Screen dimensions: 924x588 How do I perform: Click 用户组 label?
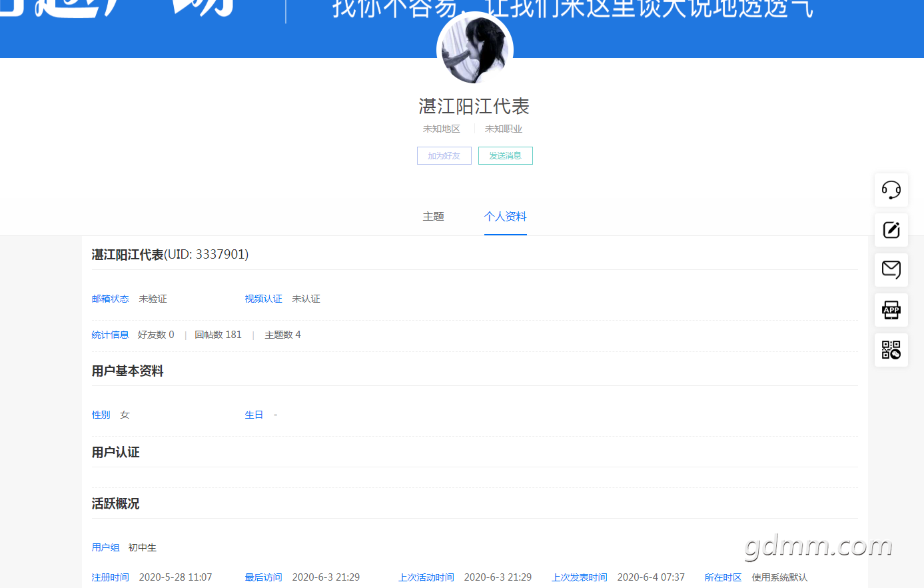click(106, 547)
